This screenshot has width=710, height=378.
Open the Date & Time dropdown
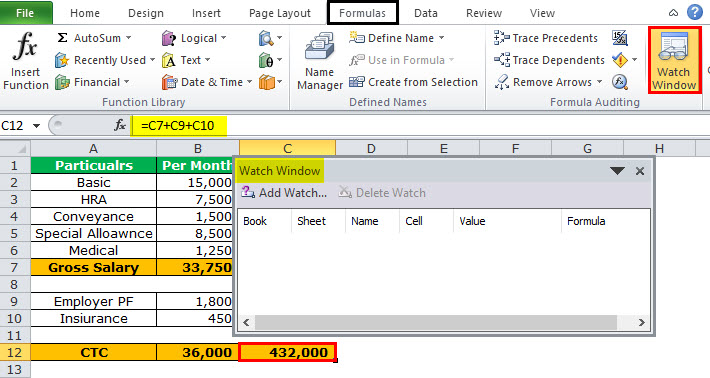pyautogui.click(x=249, y=82)
